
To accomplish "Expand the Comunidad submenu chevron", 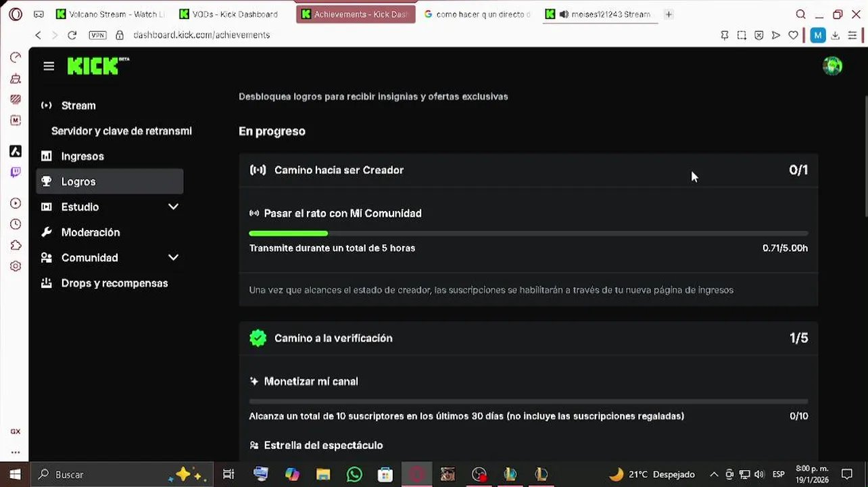I will (173, 258).
